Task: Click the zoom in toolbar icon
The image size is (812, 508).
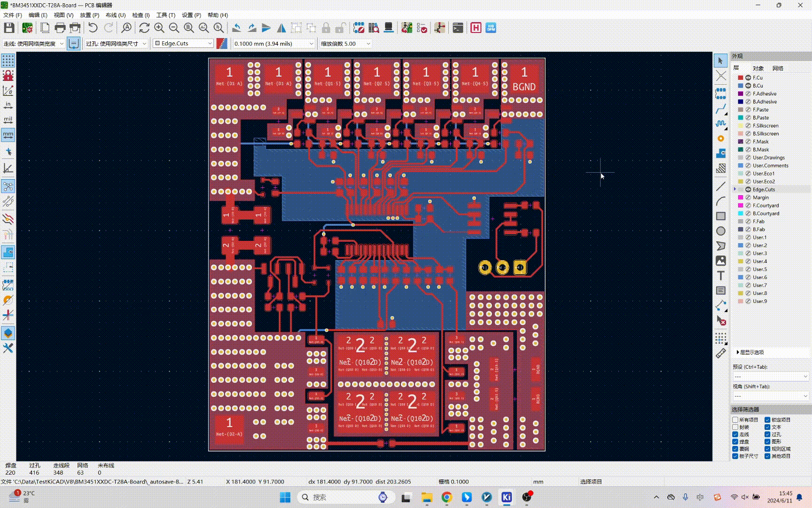Action: click(x=159, y=28)
